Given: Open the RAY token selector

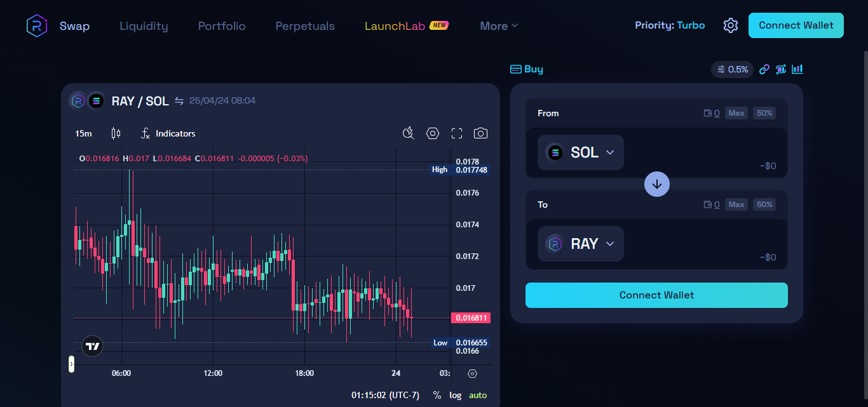Looking at the screenshot, I should click(x=581, y=244).
